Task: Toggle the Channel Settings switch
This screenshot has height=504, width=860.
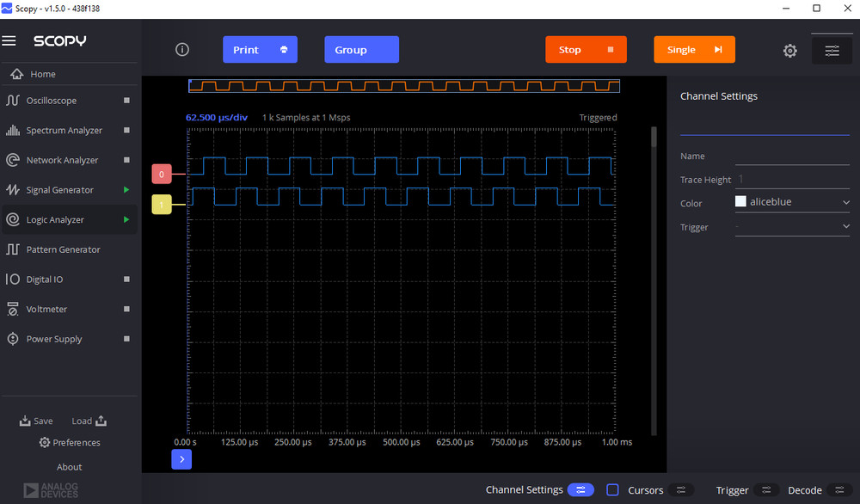Action: coord(580,489)
